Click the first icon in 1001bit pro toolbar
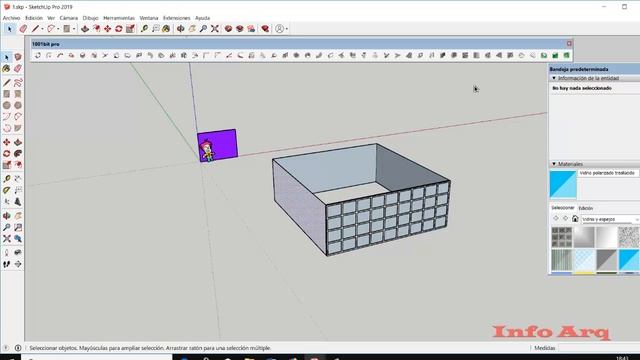The image size is (640, 360). (x=38, y=55)
